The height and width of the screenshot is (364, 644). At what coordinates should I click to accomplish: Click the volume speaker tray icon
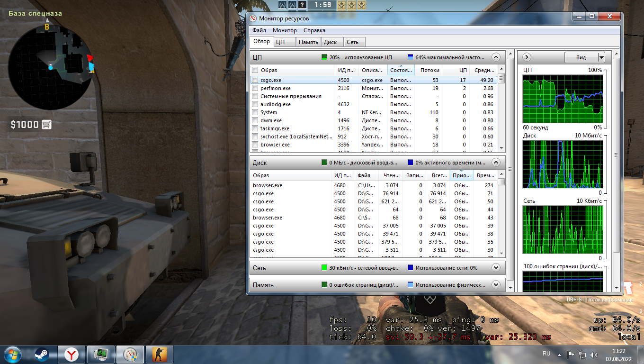coord(593,355)
